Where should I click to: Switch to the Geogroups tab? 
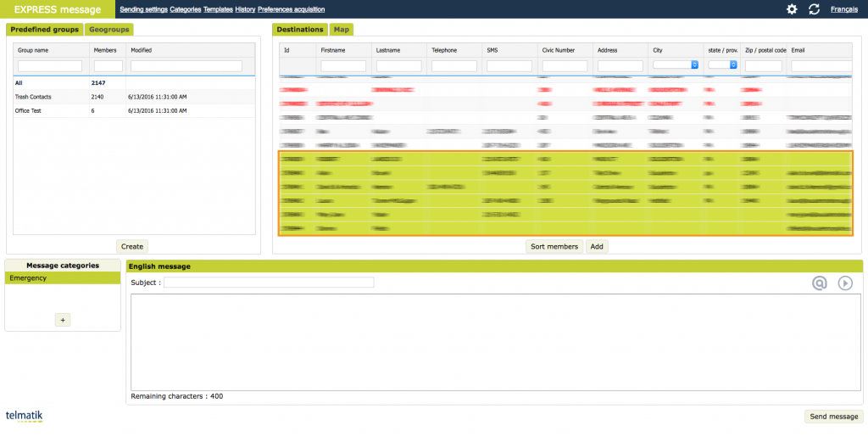tap(109, 30)
